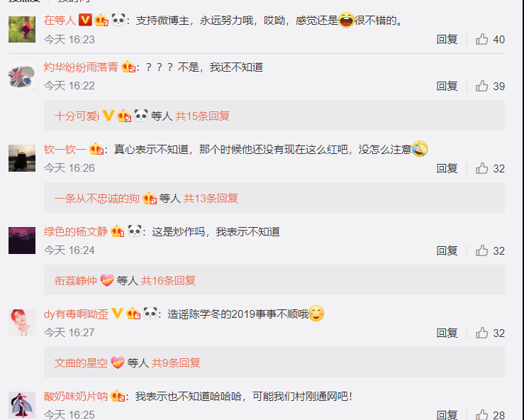The width and height of the screenshot is (524, 420).
Task: Show all 共16条回复 replies
Action: 168,280
